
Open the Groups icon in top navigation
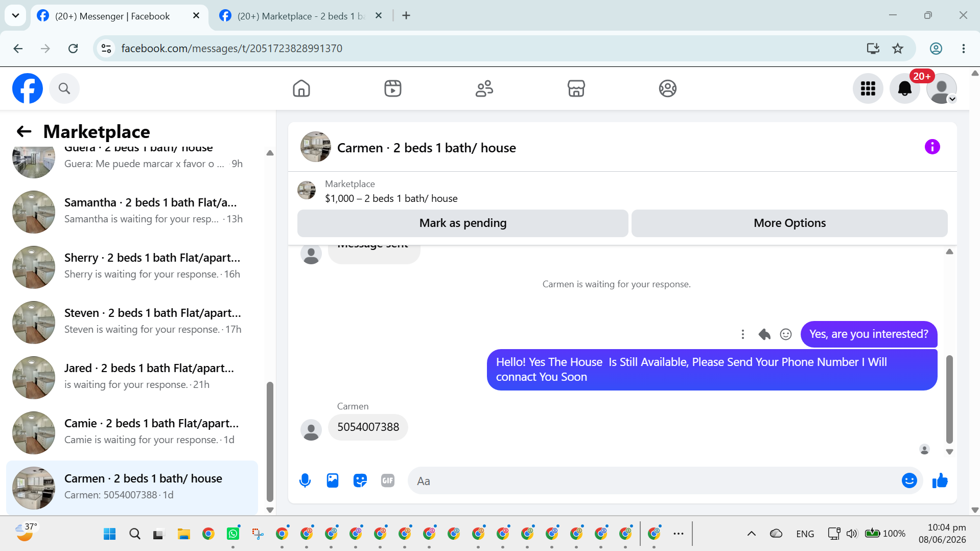[x=667, y=88]
